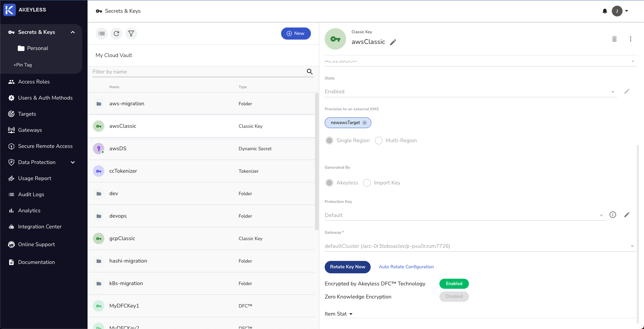Image resolution: width=644 pixels, height=329 pixels.
Task: Expand Data Protection submenu chevron
Action: [x=73, y=162]
